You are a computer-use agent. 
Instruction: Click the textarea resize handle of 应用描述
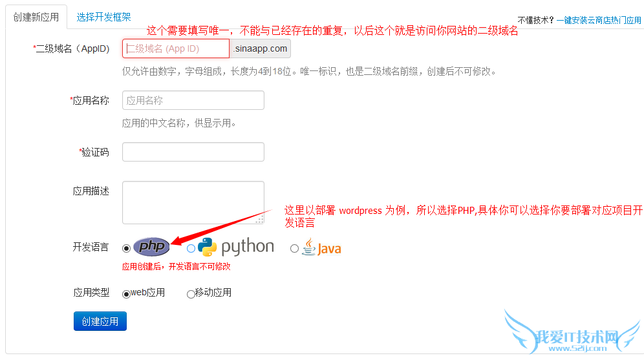tap(261, 220)
